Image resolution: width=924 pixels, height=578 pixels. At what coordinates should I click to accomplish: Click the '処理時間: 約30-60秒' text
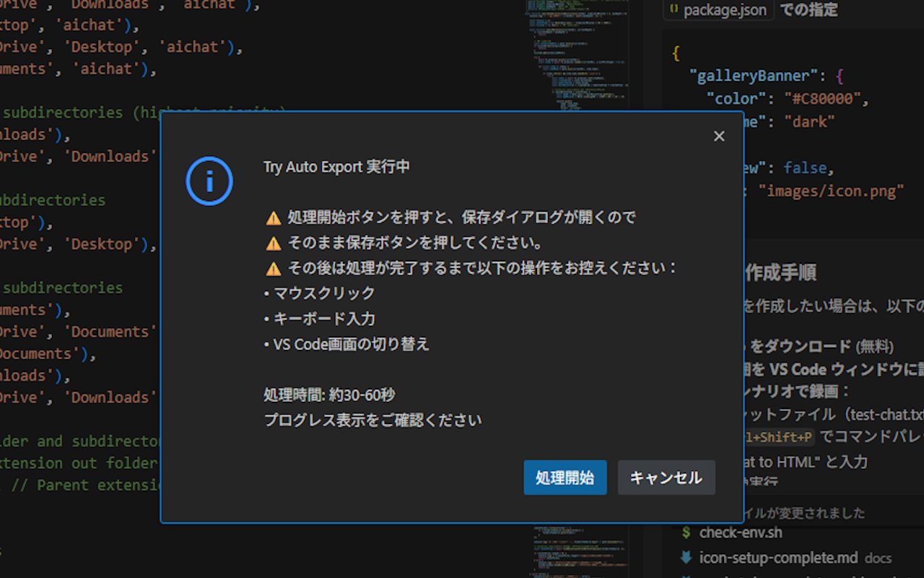tap(329, 395)
